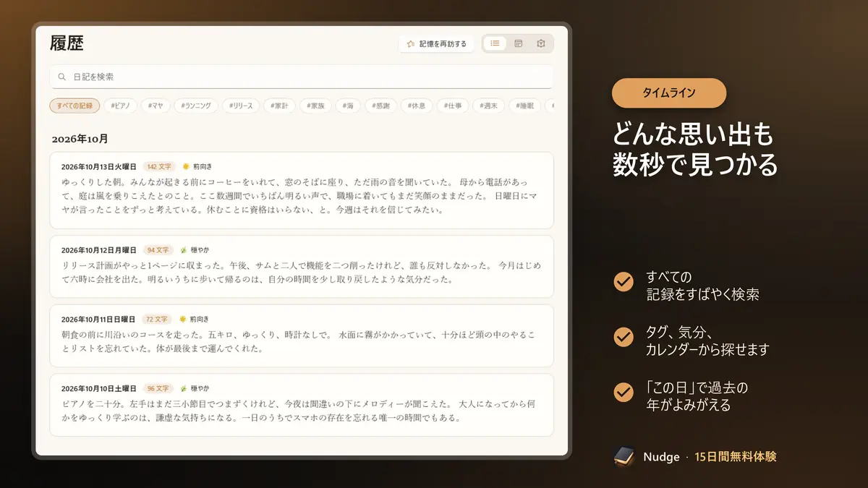Click the search magnifier icon

(62, 77)
